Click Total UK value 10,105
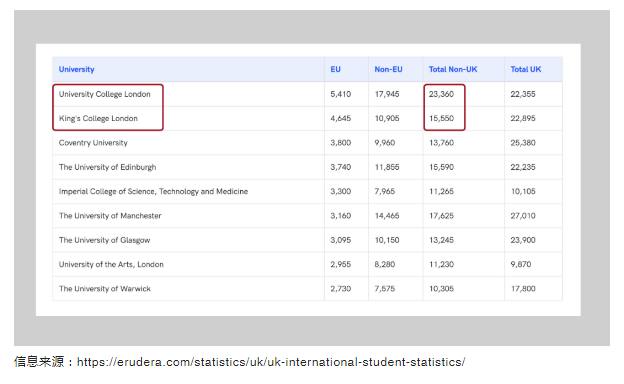The height and width of the screenshot is (384, 624). coord(523,191)
